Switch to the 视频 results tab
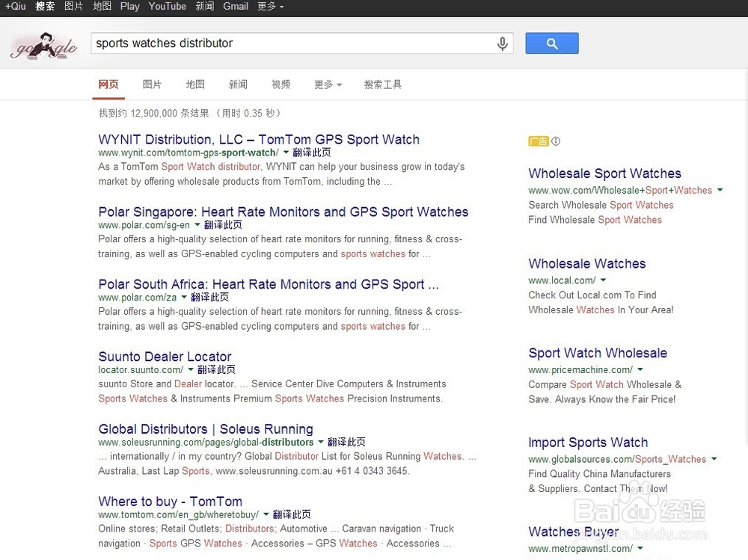748x560 pixels. (x=281, y=84)
